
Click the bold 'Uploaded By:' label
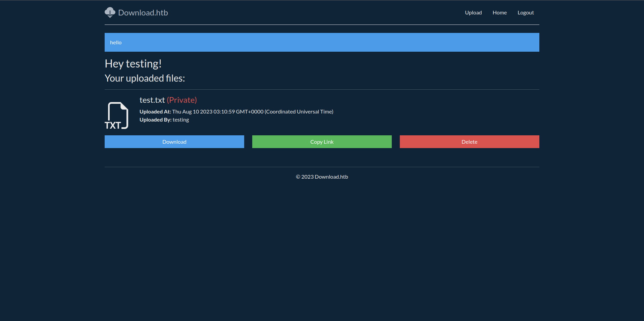click(155, 120)
